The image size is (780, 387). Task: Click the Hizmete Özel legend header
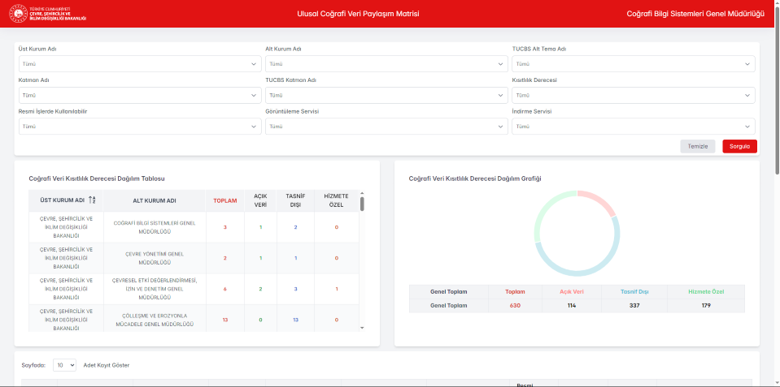[705, 291]
